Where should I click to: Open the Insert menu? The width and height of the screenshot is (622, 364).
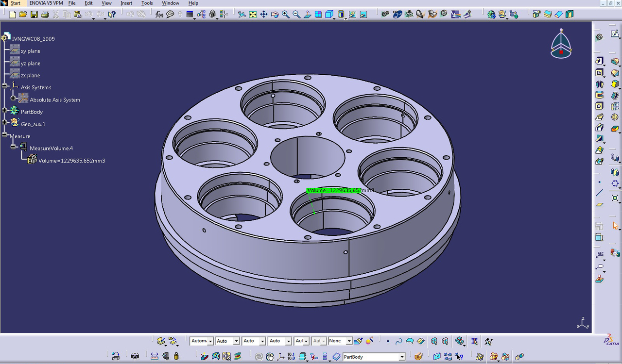[x=126, y=3]
